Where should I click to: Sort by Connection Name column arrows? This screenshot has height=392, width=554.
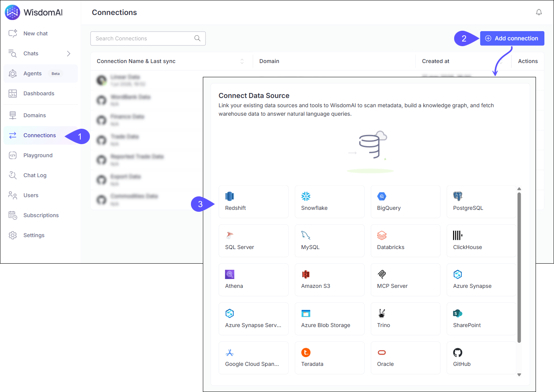pyautogui.click(x=242, y=61)
